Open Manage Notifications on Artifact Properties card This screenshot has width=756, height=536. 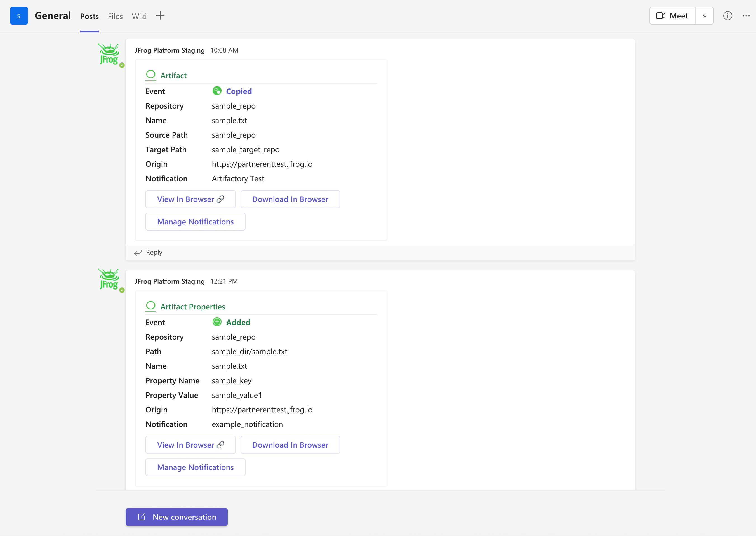[195, 467]
